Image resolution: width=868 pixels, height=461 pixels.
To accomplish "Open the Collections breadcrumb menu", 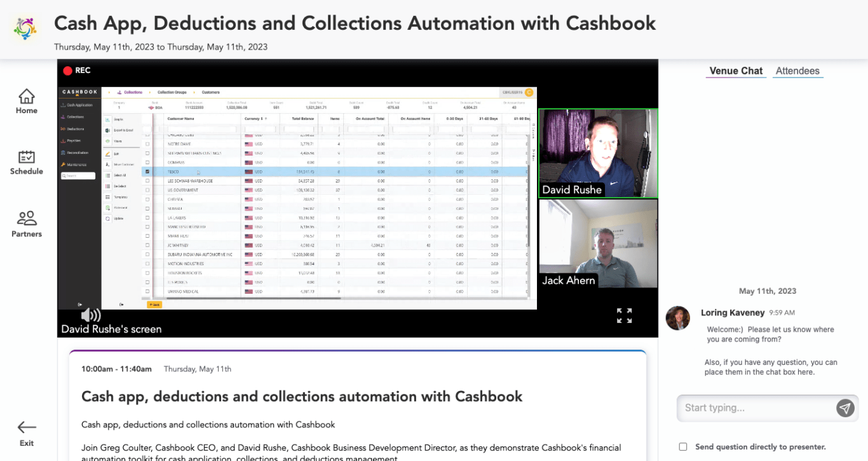I will (133, 92).
